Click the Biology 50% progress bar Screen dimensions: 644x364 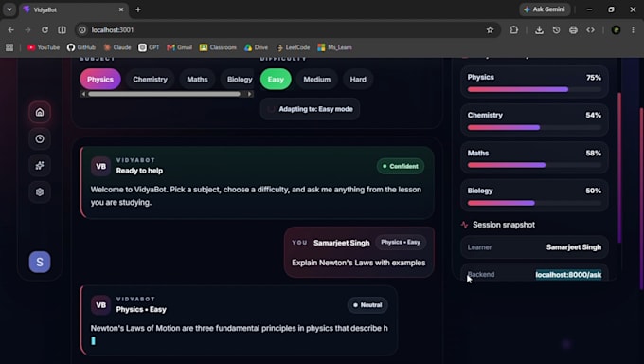coord(534,203)
